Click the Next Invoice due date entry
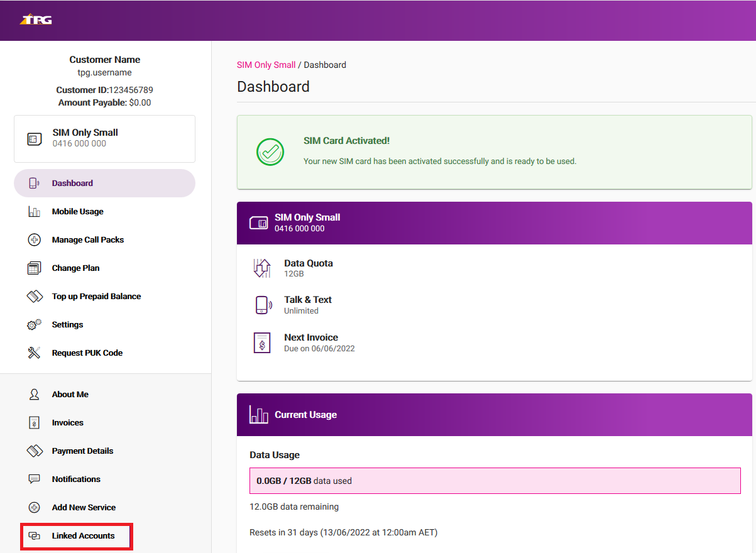 click(320, 342)
